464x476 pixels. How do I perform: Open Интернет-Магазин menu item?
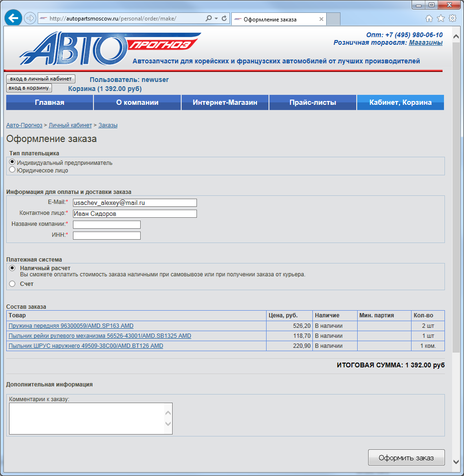[x=225, y=102]
